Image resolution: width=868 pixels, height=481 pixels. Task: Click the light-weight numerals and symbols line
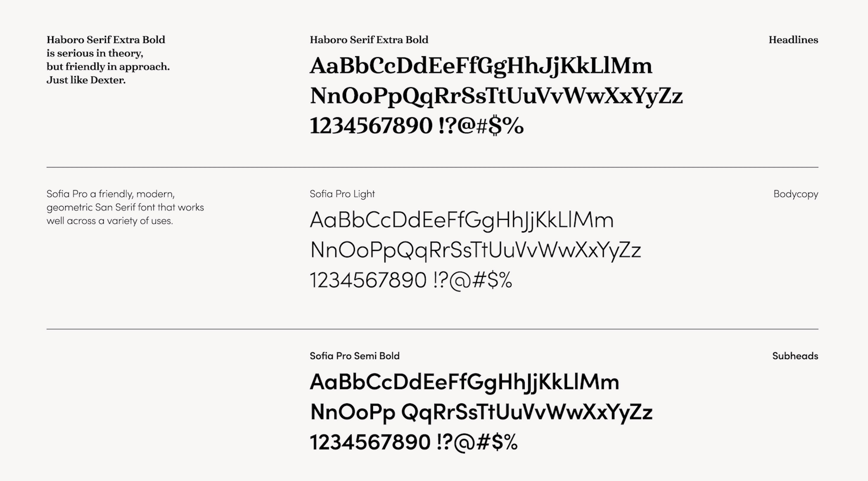[x=411, y=280]
